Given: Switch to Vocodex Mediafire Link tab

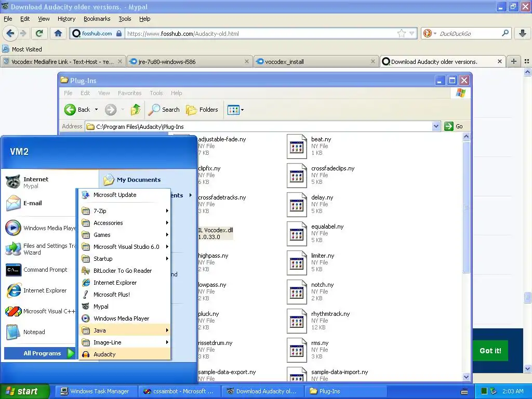Looking at the screenshot, I should pyautogui.click(x=63, y=62).
